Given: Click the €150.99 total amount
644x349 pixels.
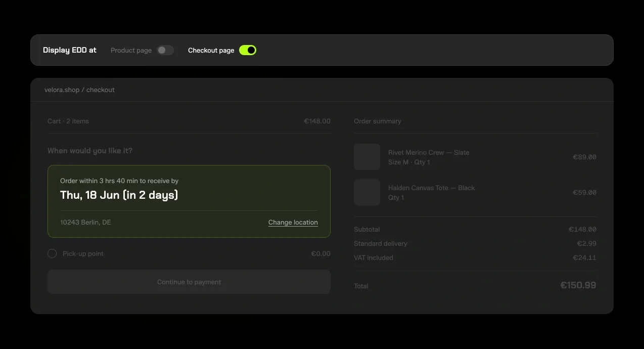Looking at the screenshot, I should point(578,285).
